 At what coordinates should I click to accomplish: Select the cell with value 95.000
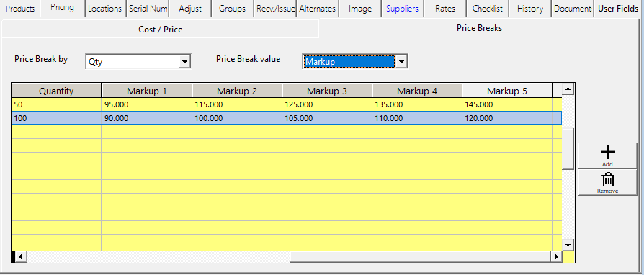(x=147, y=104)
